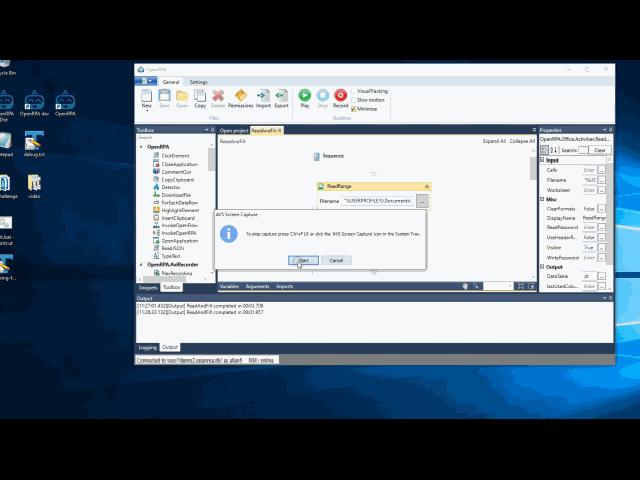The width and height of the screenshot is (640, 480).
Task: Select ForEachDataRow activity in Toolbox
Action: pos(180,202)
